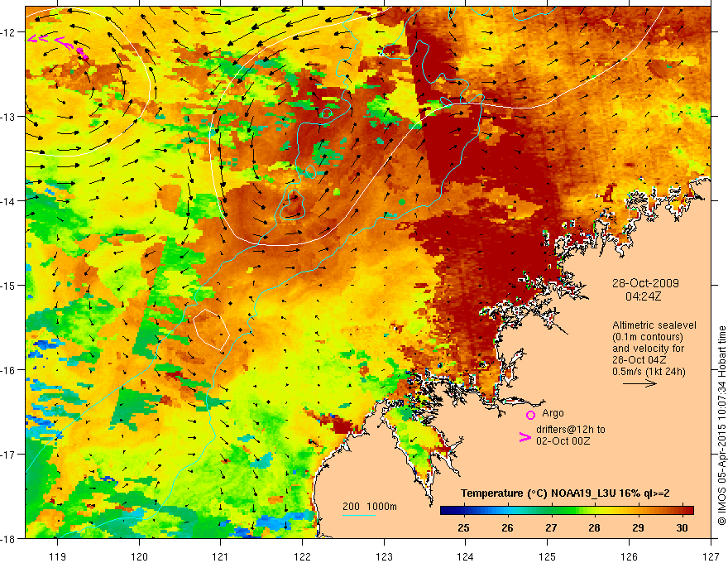Click the magenta drifter arrowhead legend symbol
728x563 pixels.
524,437
